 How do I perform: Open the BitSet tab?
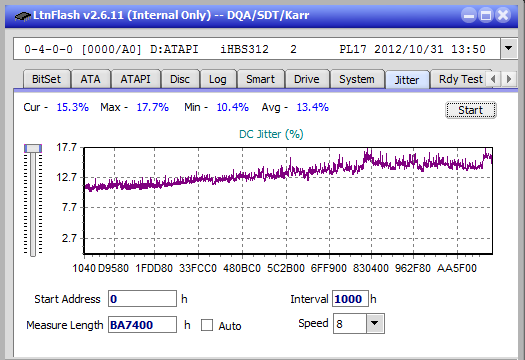[47, 79]
